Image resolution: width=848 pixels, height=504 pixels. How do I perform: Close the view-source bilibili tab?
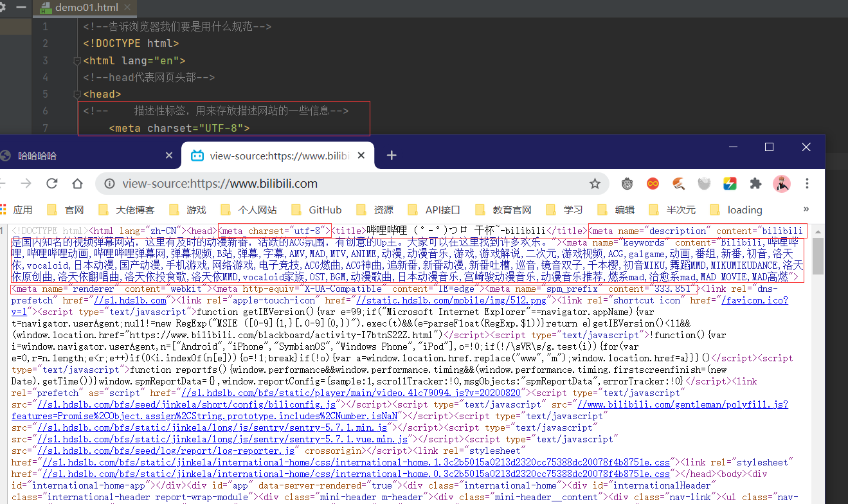pos(361,156)
